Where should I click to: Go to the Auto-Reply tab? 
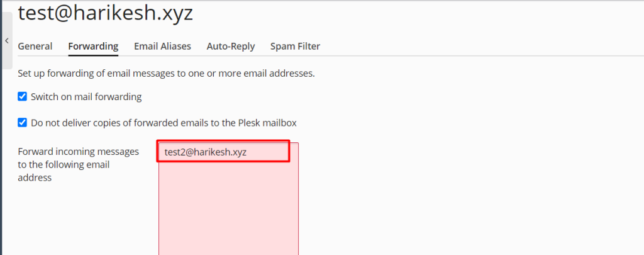click(x=230, y=46)
